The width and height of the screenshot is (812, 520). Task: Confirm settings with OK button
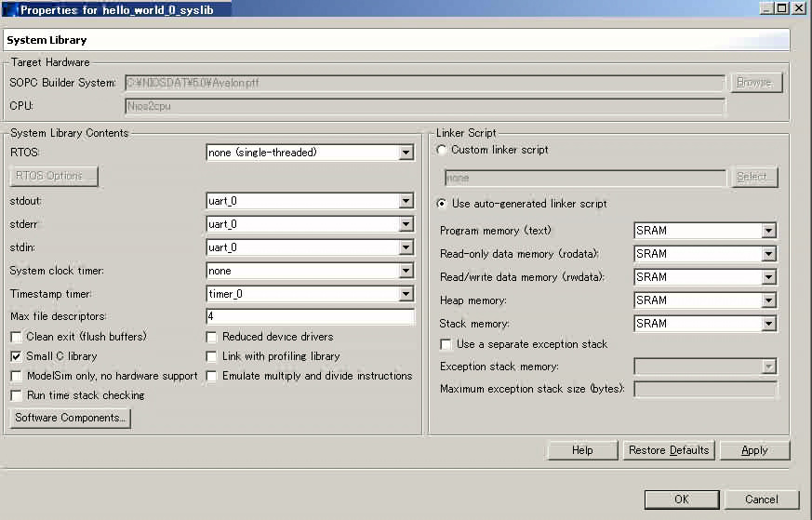click(x=681, y=500)
